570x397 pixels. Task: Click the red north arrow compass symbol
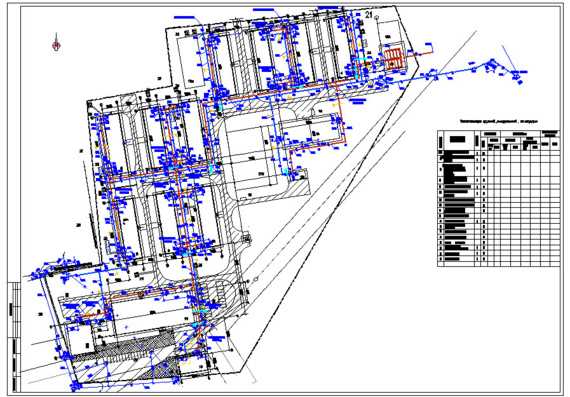pyautogui.click(x=56, y=43)
